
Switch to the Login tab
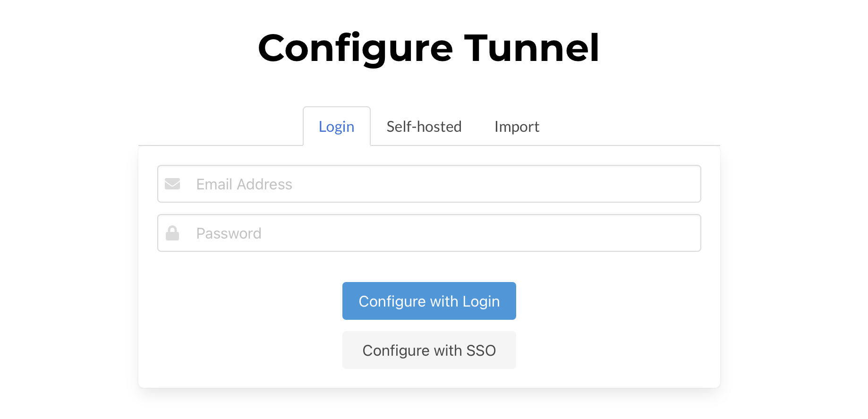336,127
